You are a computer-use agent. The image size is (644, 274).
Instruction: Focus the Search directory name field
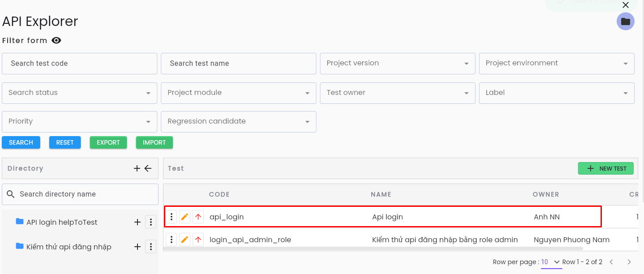80,194
